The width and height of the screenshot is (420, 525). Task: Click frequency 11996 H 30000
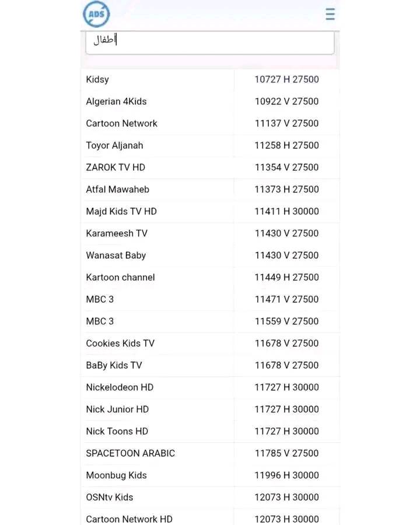286,475
